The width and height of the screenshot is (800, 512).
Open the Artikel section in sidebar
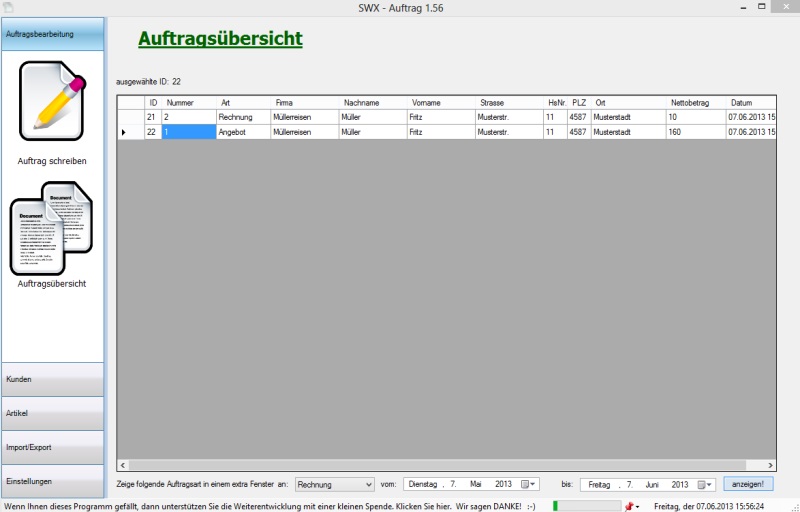coord(52,413)
